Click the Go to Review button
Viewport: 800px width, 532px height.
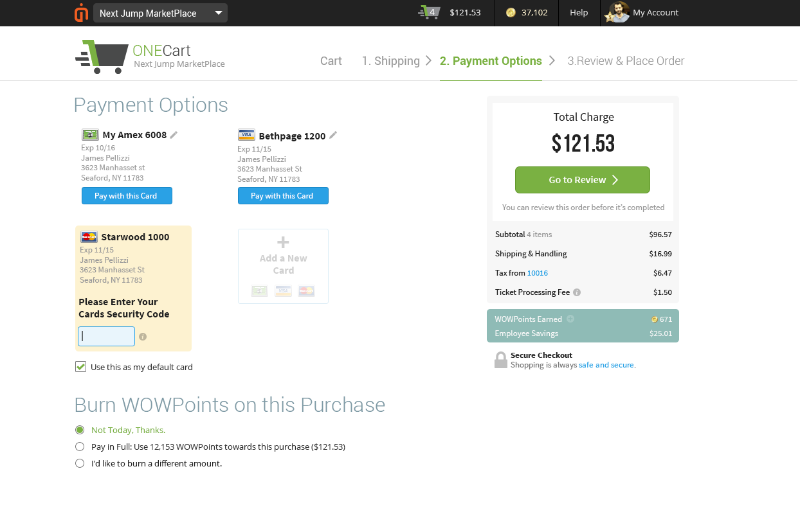coord(583,180)
